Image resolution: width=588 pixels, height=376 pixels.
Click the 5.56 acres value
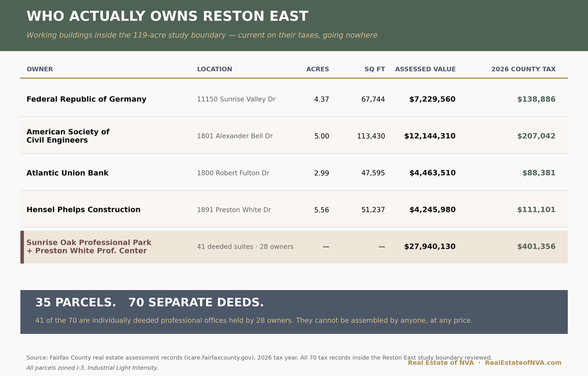321,210
